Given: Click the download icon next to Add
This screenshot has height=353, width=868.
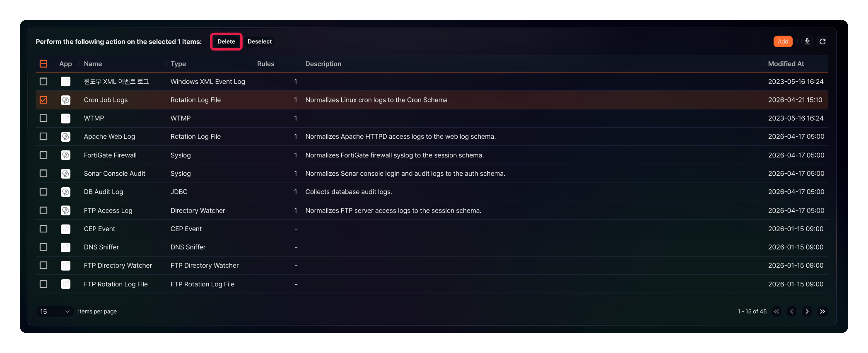Looking at the screenshot, I should 807,41.
